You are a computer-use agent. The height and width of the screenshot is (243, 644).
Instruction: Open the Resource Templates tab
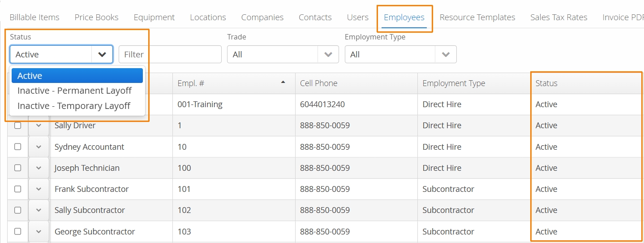click(477, 17)
